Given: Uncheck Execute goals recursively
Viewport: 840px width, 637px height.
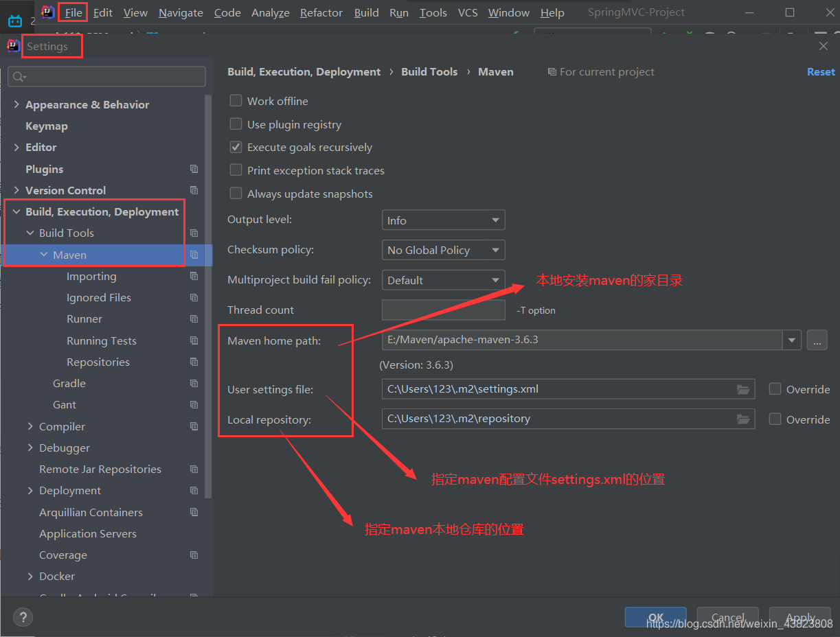Looking at the screenshot, I should 236,147.
